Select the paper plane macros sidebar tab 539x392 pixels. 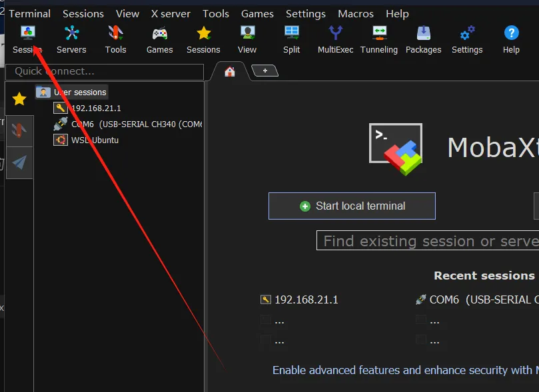pos(19,162)
